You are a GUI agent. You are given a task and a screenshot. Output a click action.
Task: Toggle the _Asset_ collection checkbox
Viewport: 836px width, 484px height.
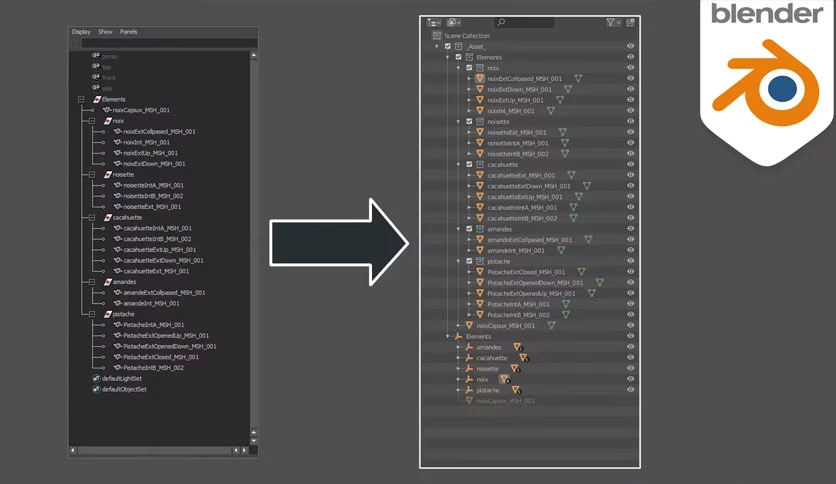coord(448,46)
